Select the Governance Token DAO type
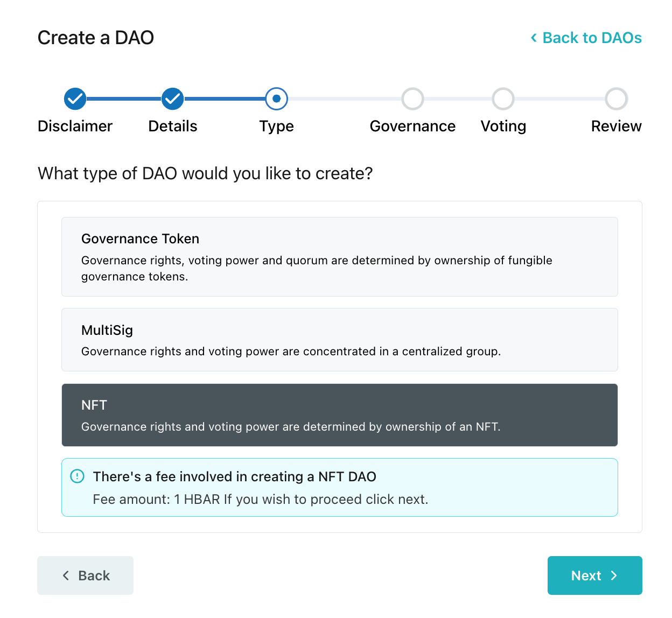Image resolution: width=672 pixels, height=618 pixels. pyautogui.click(x=339, y=257)
